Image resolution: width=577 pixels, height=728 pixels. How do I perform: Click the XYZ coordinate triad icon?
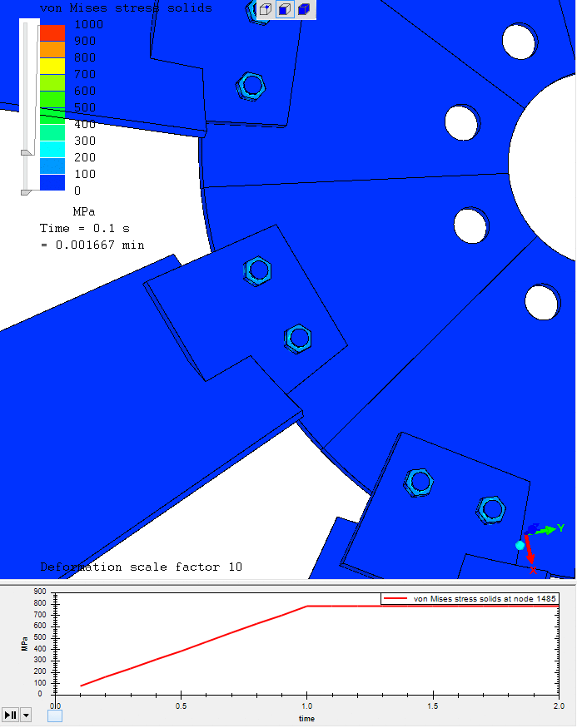(543, 547)
